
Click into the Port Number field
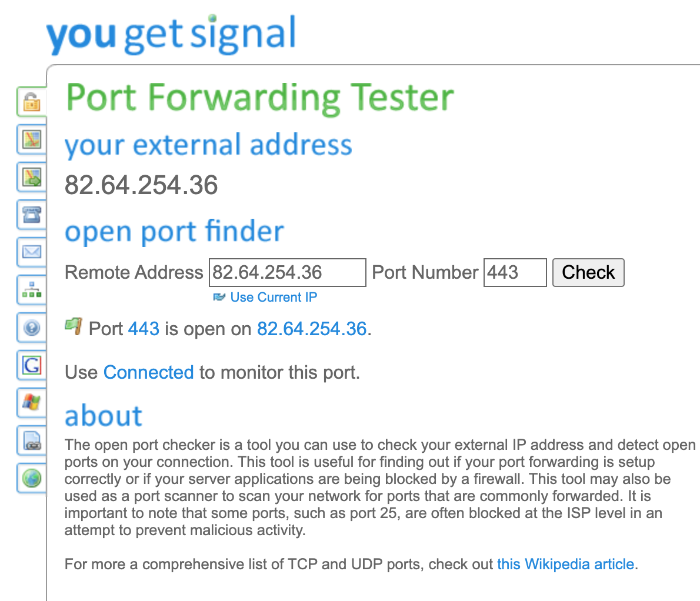pos(514,273)
